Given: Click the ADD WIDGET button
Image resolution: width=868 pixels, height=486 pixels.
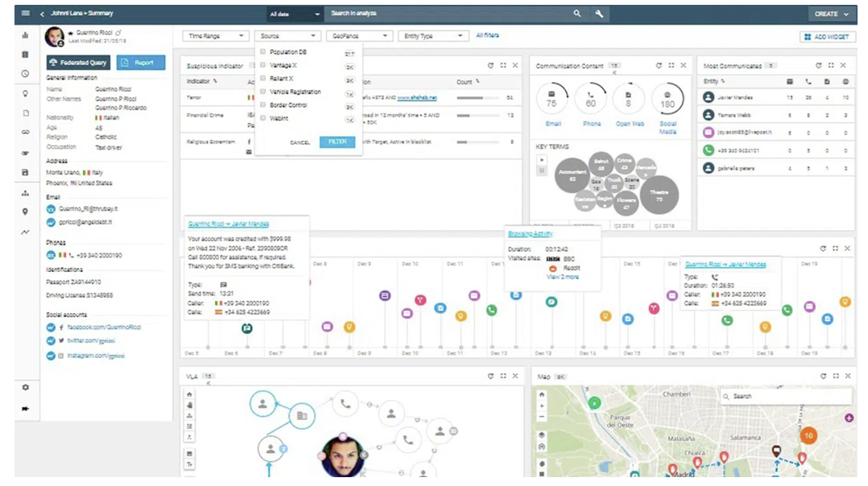Looking at the screenshot, I should [828, 36].
